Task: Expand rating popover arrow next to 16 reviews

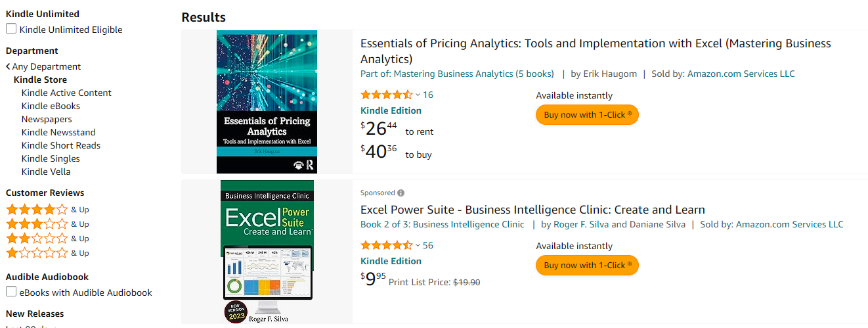Action: tap(418, 95)
